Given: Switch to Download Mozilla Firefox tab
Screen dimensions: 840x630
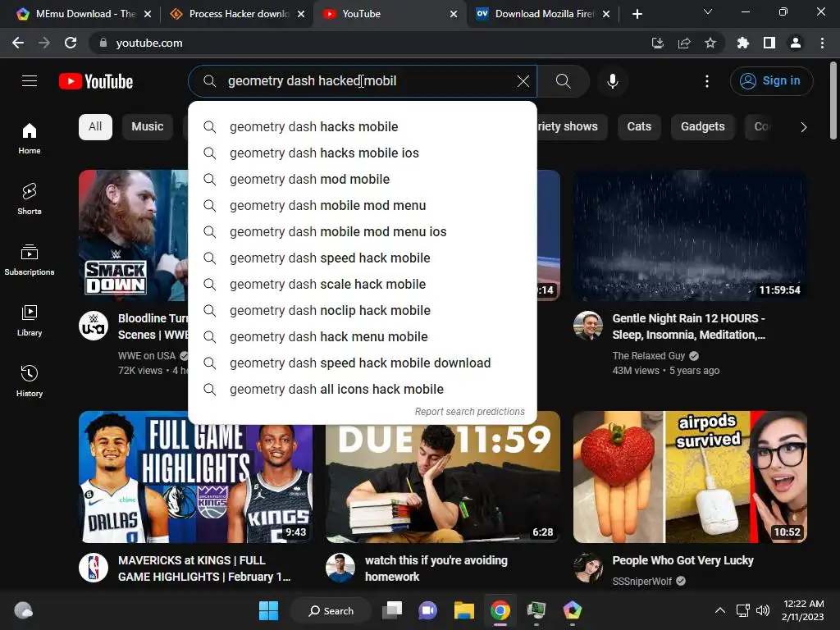Looking at the screenshot, I should pyautogui.click(x=544, y=14).
